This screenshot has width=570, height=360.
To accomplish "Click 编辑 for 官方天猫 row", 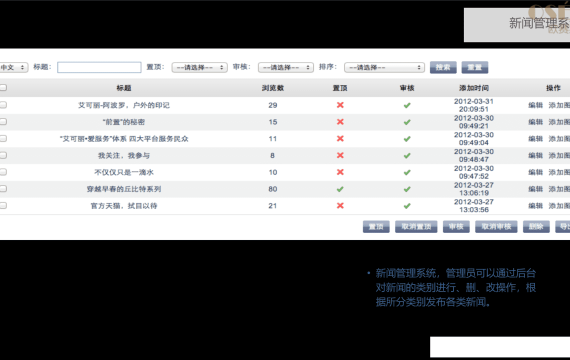I will pos(535,205).
